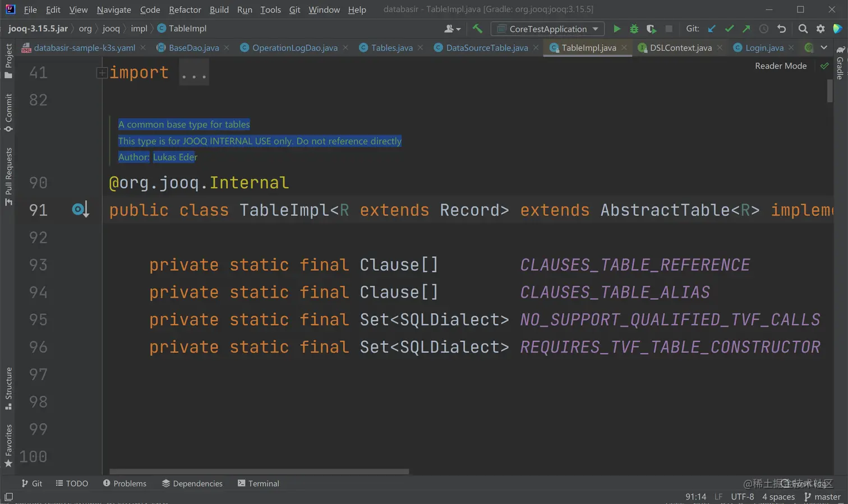This screenshot has height=504, width=848.
Task: Open the Git tool window at bottom
Action: [32, 483]
